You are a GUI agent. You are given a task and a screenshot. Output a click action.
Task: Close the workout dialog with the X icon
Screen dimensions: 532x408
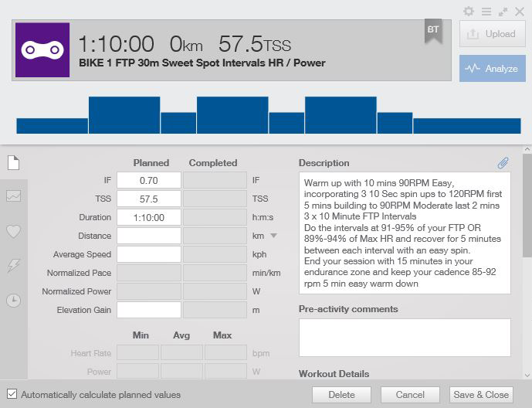(520, 12)
